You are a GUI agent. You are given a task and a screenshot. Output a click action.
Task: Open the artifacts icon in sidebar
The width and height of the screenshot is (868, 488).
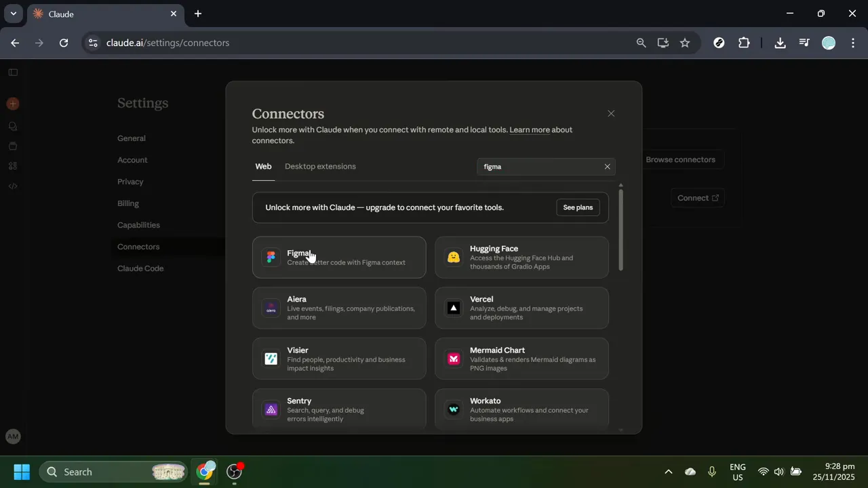click(x=13, y=166)
